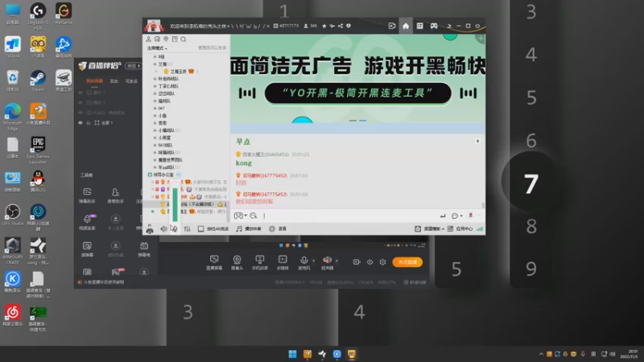644x362 pixels.
Task: Click the search magnifier in the channel sidebar
Action: [x=184, y=39]
